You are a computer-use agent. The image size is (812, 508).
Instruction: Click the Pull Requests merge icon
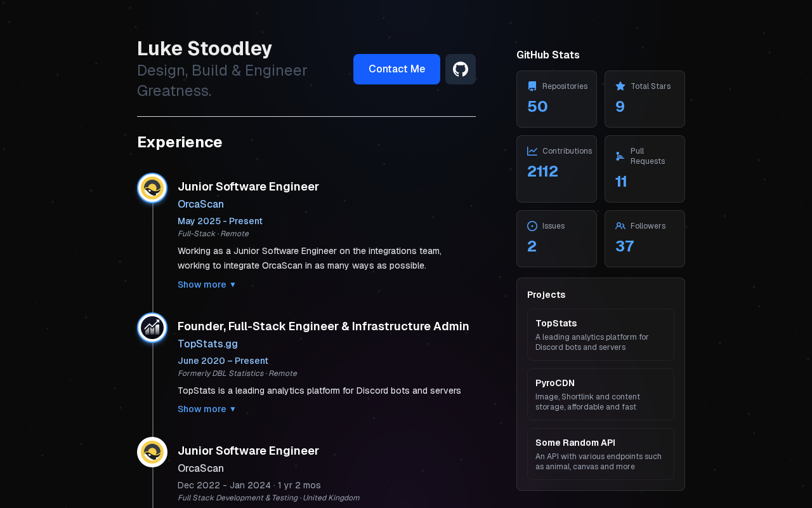pos(620,156)
